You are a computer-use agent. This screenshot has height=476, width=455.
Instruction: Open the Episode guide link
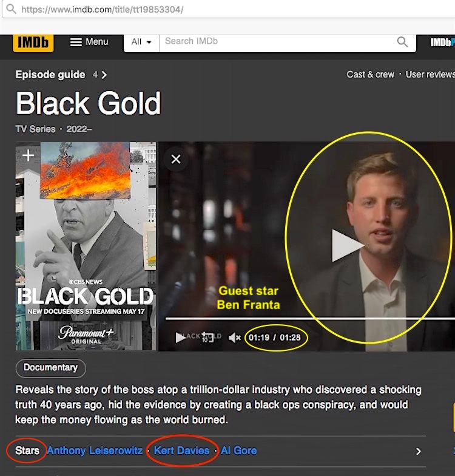(x=50, y=75)
